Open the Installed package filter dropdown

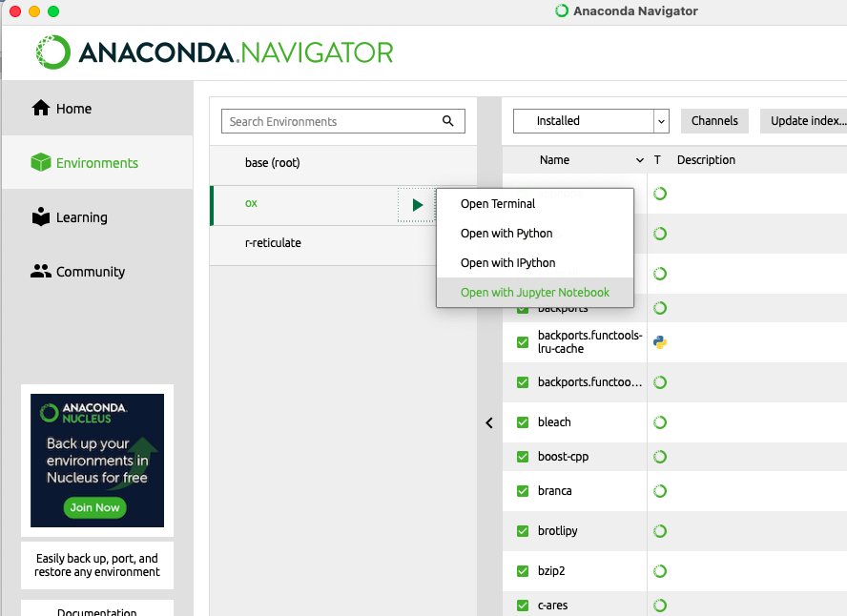(591, 121)
